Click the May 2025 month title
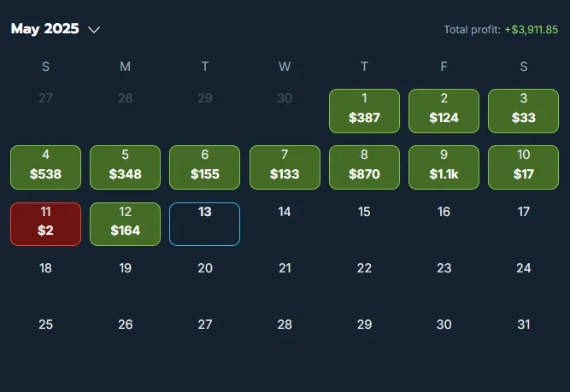The height and width of the screenshot is (392, 570). tap(44, 29)
